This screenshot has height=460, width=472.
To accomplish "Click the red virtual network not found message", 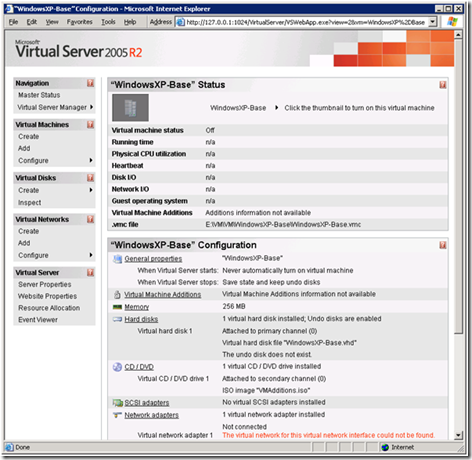I will [x=329, y=435].
